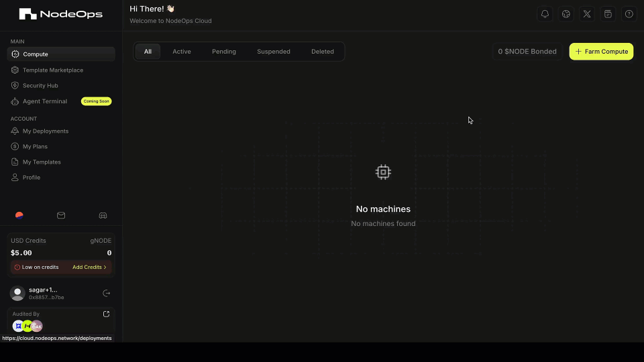Click the My Deployments rocket icon
The image size is (644, 362).
tap(15, 131)
